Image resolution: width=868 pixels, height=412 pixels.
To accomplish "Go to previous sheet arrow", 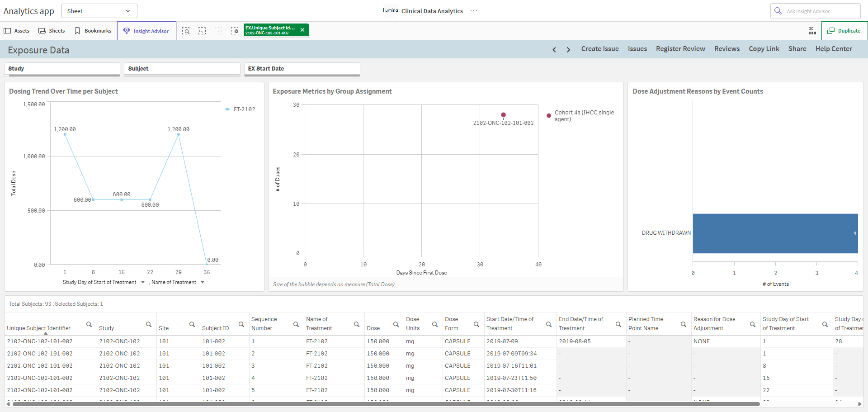I will pyautogui.click(x=554, y=50).
